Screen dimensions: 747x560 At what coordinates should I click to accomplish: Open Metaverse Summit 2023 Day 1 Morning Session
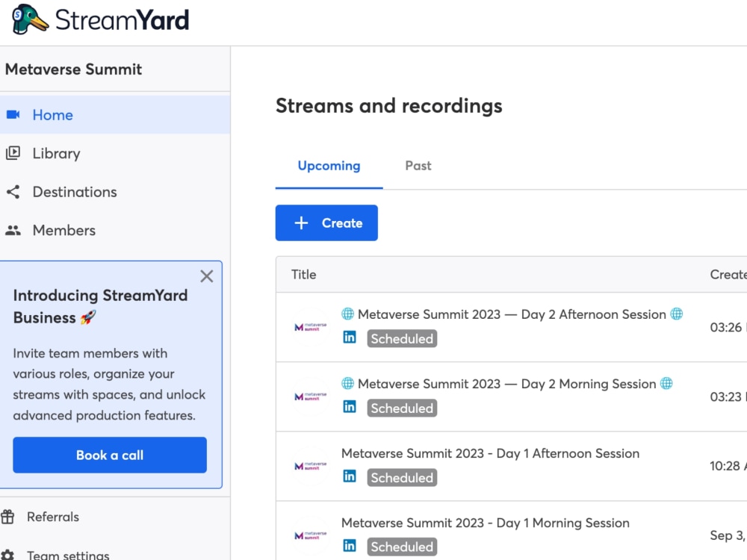tap(485, 523)
